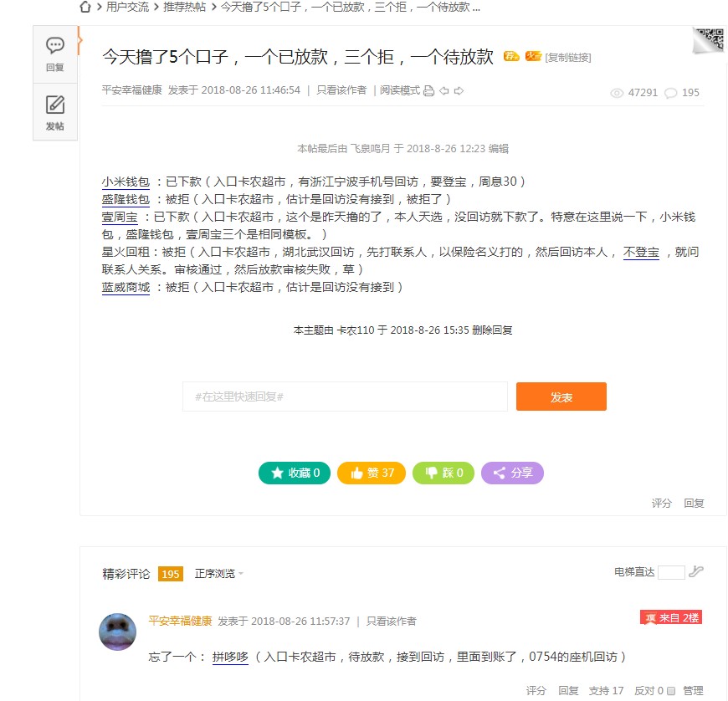Click the commenter avatar thumbnail

117,632
